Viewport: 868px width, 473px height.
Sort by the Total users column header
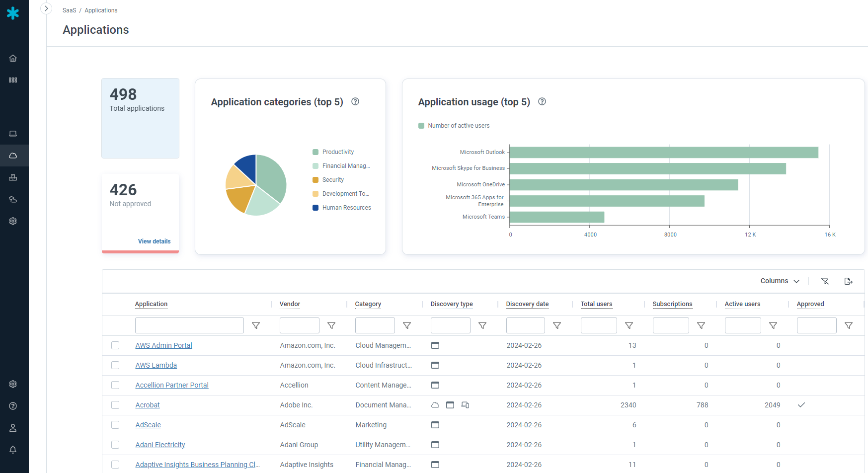click(596, 304)
